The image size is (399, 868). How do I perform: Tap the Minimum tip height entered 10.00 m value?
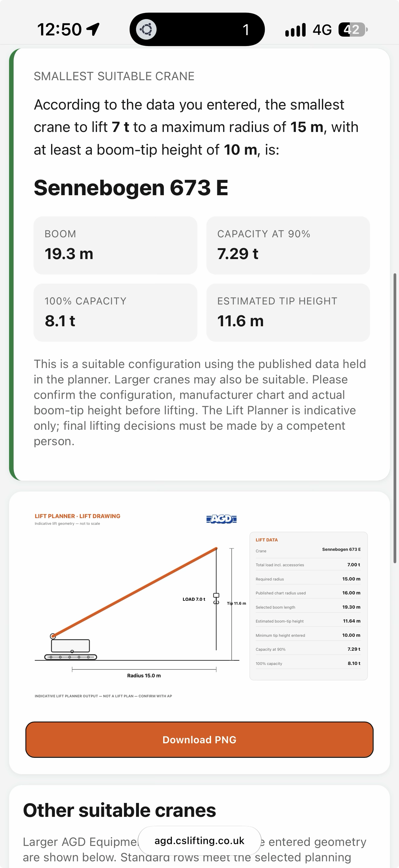pyautogui.click(x=351, y=635)
